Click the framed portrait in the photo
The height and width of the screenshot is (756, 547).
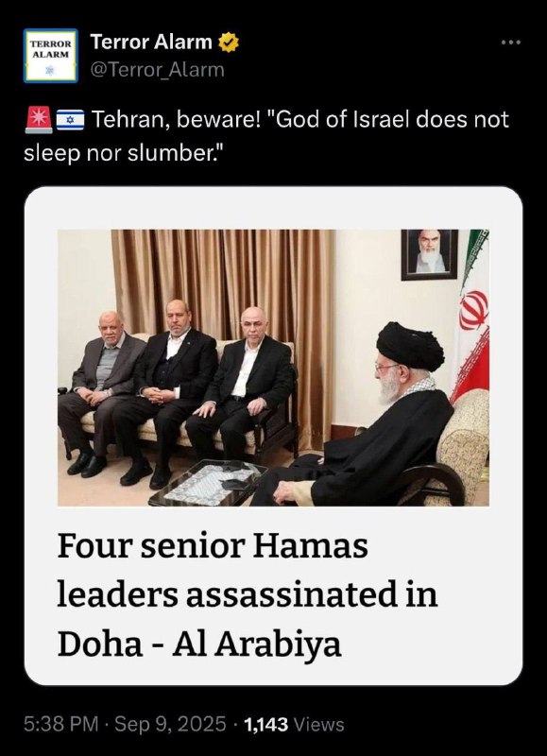[x=430, y=254]
